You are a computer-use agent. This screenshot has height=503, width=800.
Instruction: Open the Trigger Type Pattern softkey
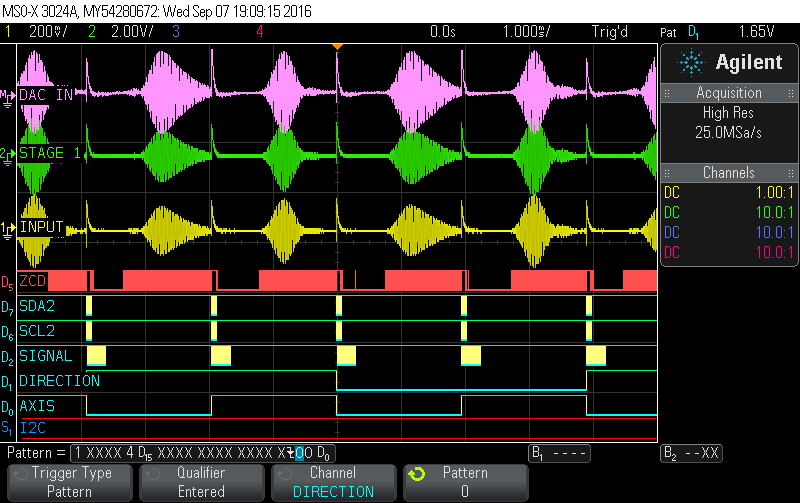[x=69, y=482]
